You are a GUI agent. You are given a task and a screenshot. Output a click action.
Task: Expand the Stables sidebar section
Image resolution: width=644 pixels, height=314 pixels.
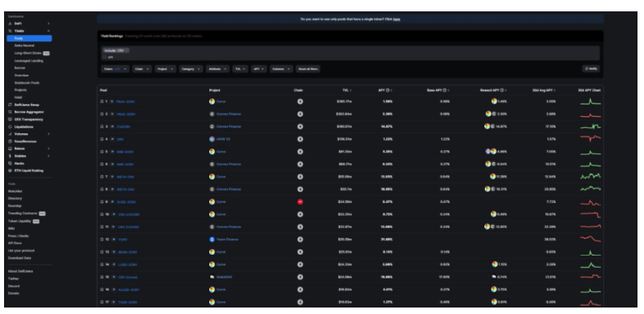(49, 156)
